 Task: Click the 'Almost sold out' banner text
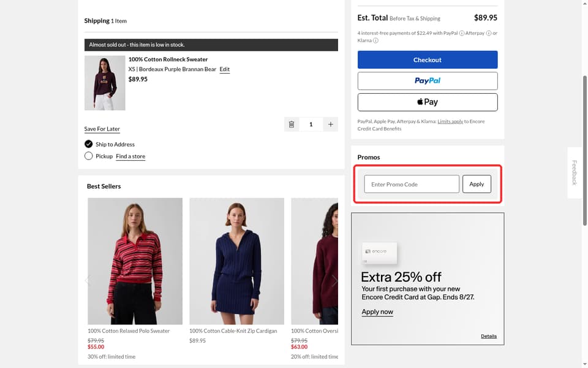coord(137,45)
